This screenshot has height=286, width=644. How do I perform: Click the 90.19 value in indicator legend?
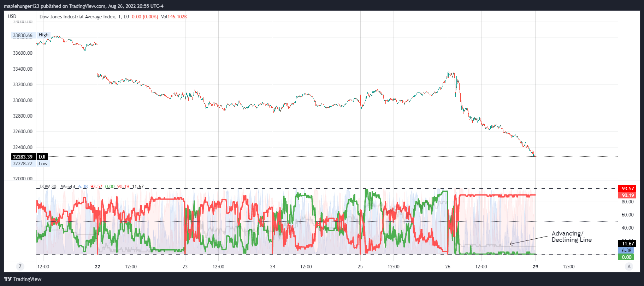(x=123, y=186)
